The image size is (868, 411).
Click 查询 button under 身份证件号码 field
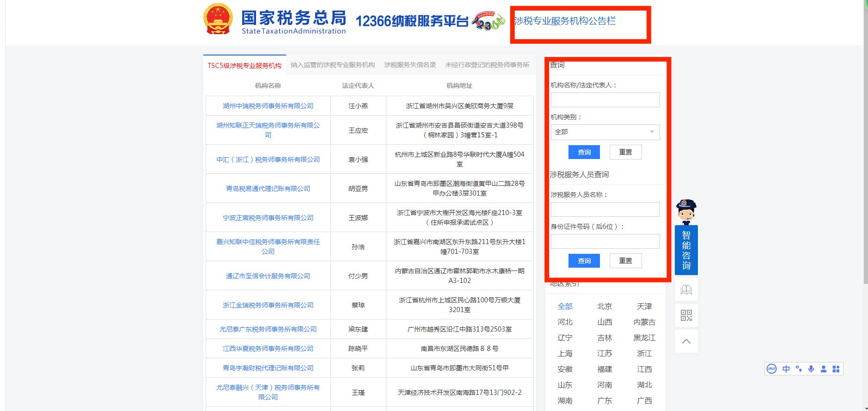584,261
